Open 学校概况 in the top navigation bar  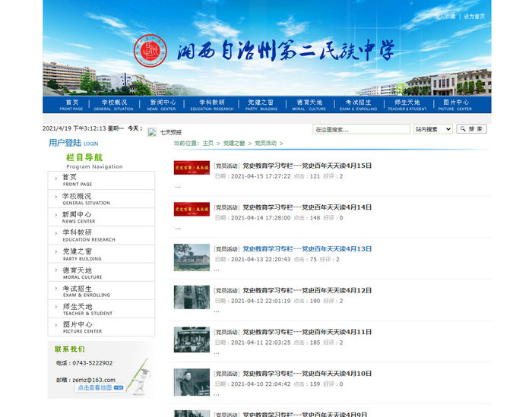pyautogui.click(x=114, y=105)
